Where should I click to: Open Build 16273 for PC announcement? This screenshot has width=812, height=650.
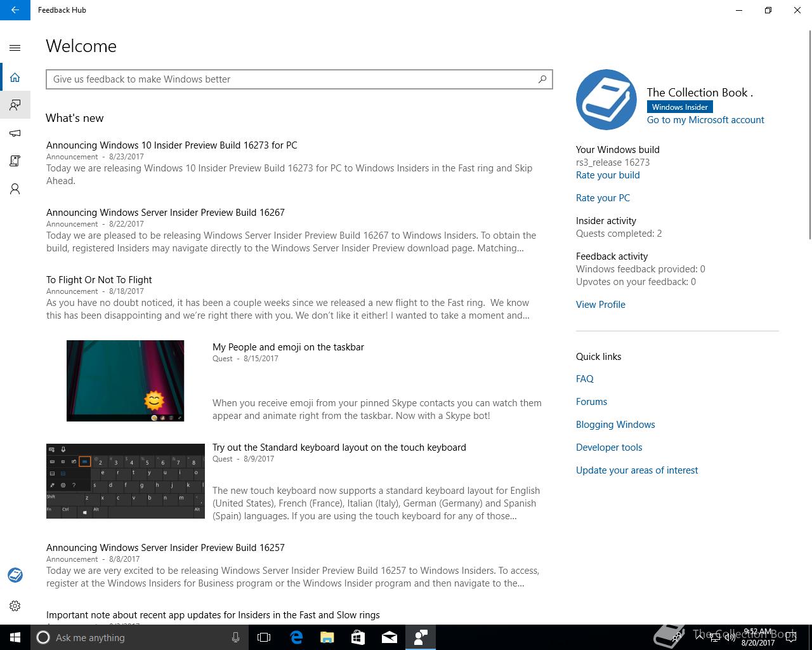(x=172, y=145)
